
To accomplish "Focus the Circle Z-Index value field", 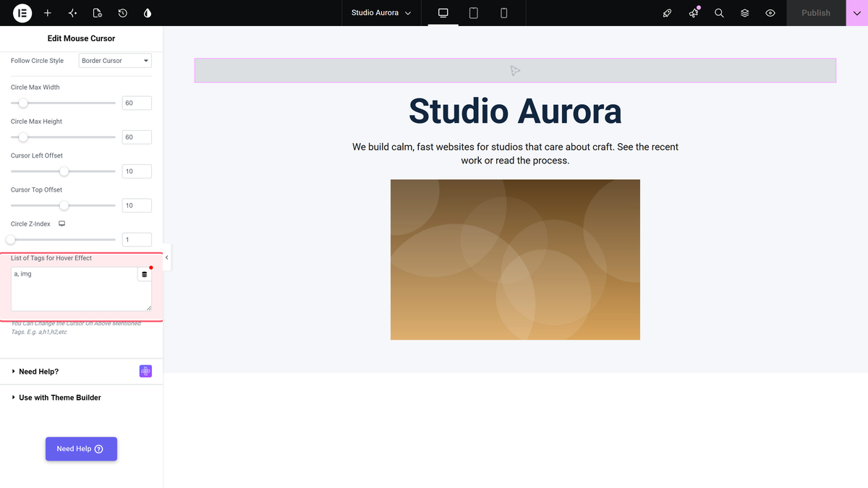I will coord(137,239).
